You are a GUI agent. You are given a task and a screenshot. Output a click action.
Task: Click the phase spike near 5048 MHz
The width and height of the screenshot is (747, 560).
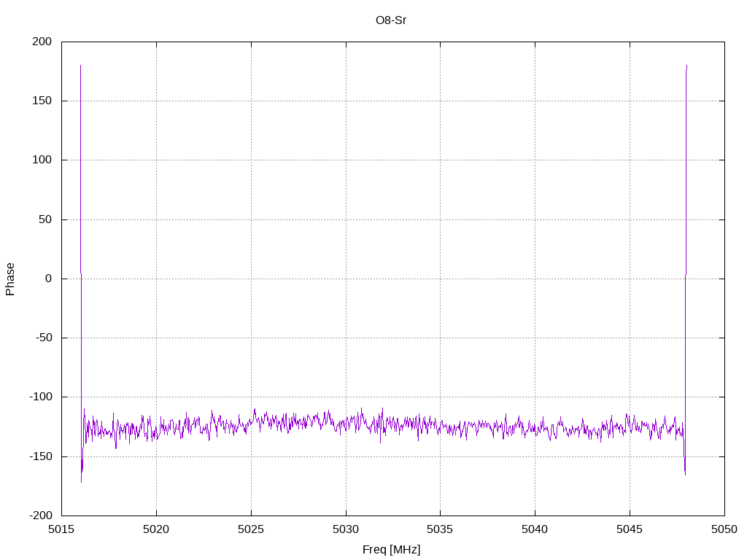(686, 270)
